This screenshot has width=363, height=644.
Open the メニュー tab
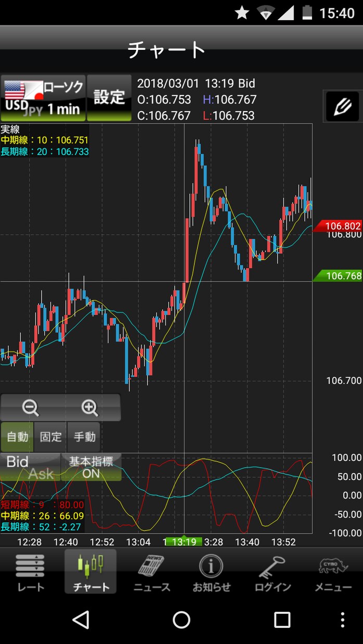(x=333, y=573)
